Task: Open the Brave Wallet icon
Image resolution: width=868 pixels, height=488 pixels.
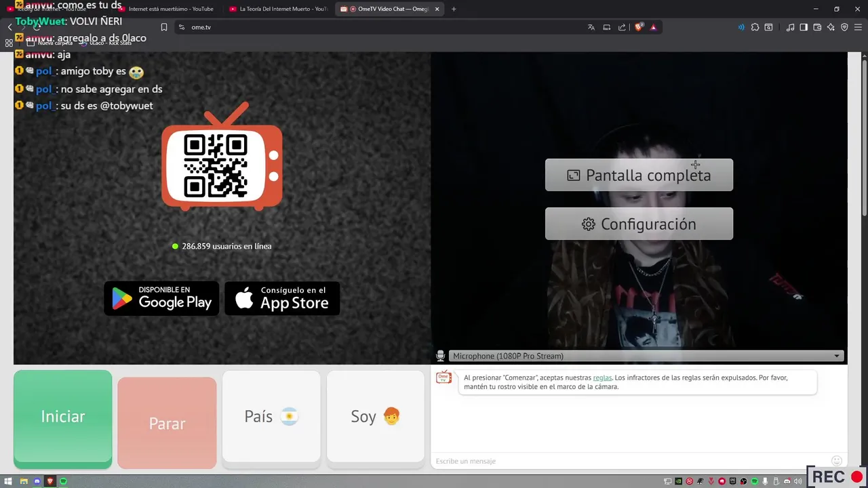Action: point(817,27)
